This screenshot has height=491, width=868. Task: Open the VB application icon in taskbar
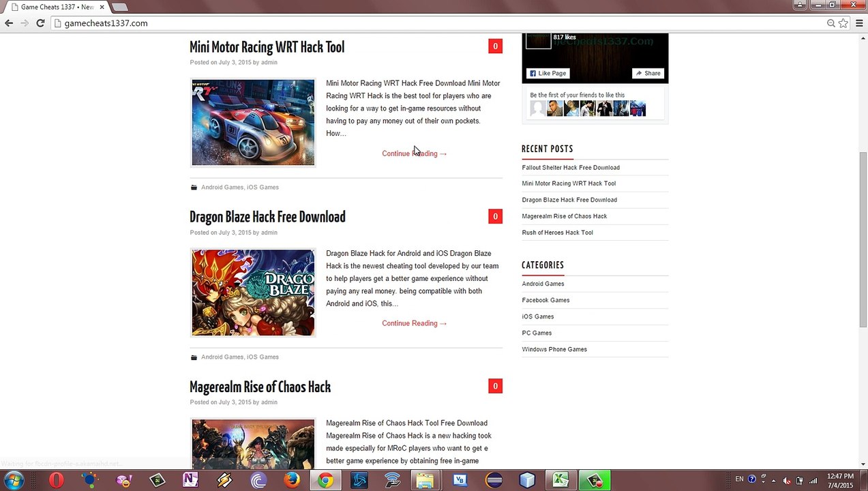460,480
